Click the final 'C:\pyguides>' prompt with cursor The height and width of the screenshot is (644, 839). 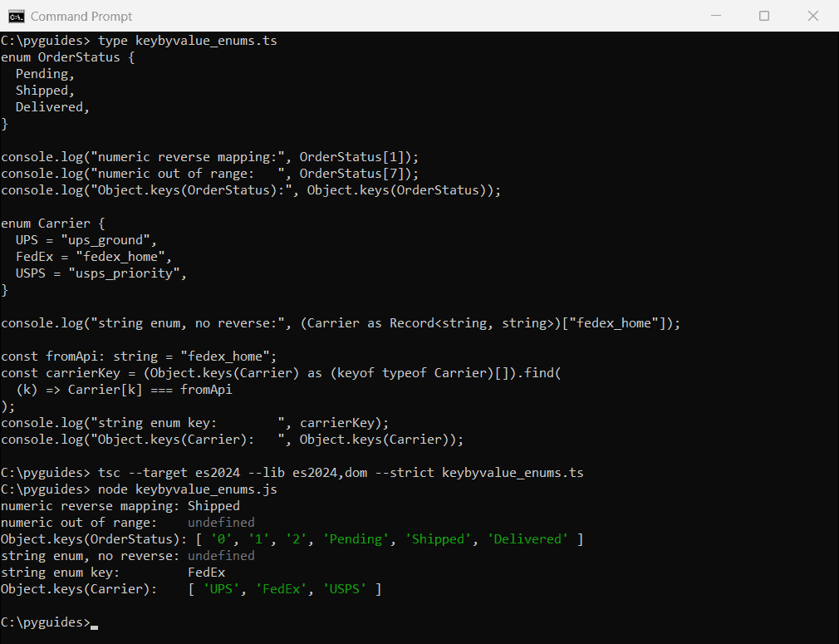pos(49,622)
